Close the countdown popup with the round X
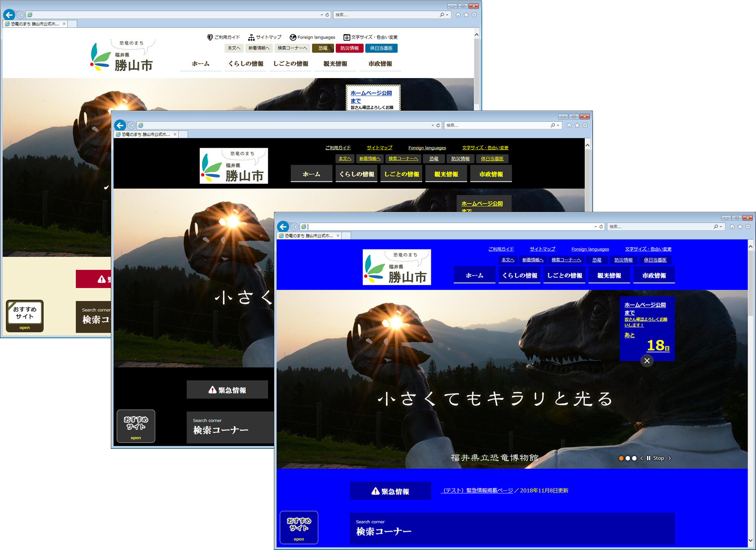 tap(647, 361)
